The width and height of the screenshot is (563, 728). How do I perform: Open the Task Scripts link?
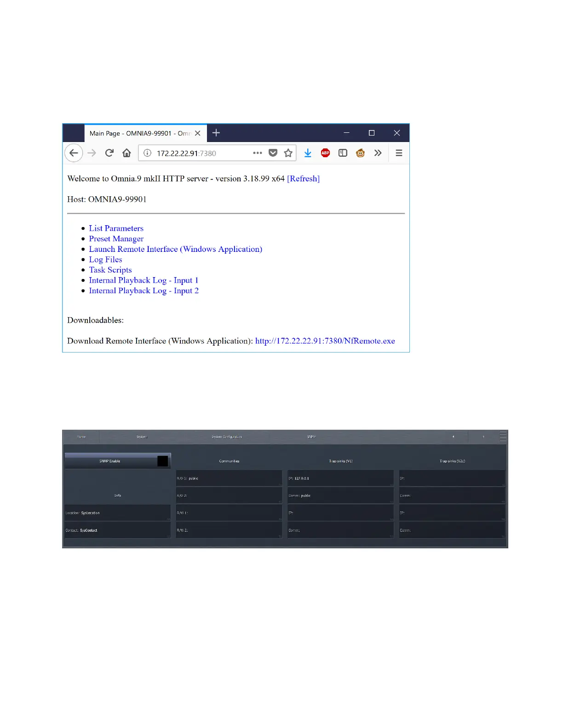point(110,270)
